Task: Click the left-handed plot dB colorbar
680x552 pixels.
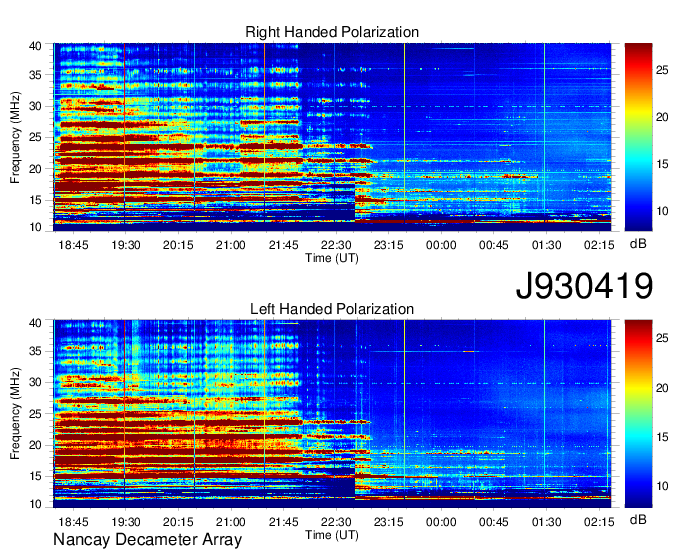Action: (x=638, y=414)
